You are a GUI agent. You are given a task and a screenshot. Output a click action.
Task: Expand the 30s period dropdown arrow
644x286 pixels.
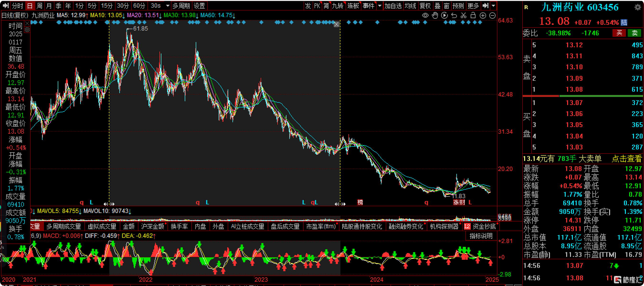click(168, 5)
